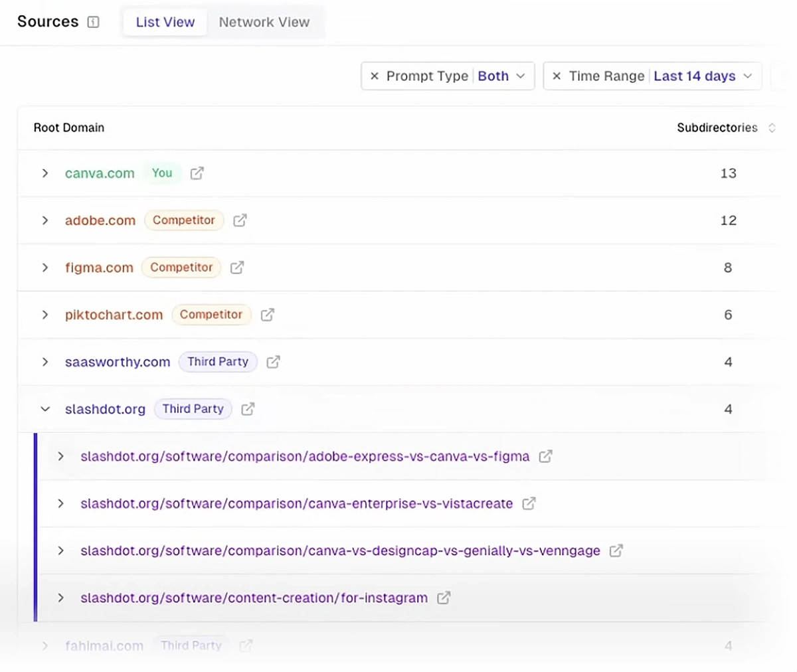The height and width of the screenshot is (672, 797).
Task: Expand the adobe-express-vs-canva-vs-figma subdirectory
Action: coord(61,456)
